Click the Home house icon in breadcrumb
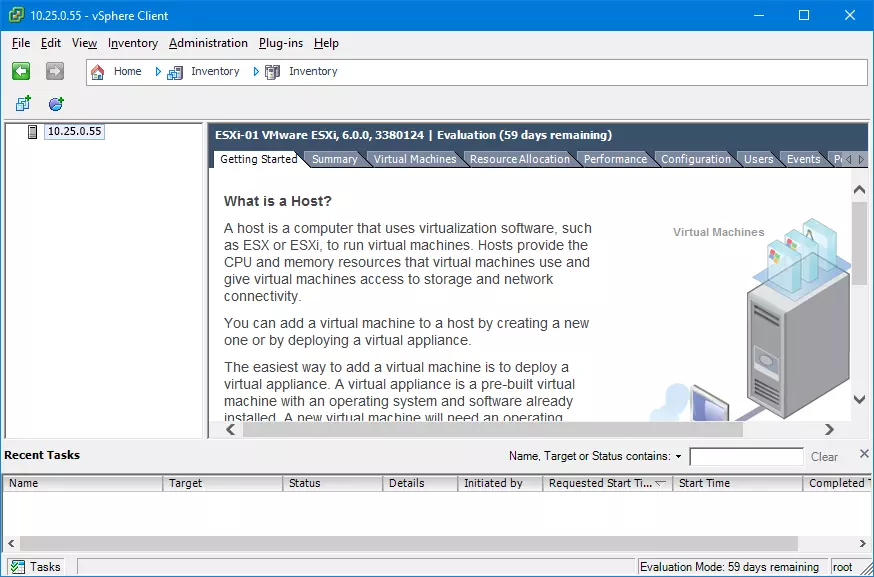 coord(98,72)
